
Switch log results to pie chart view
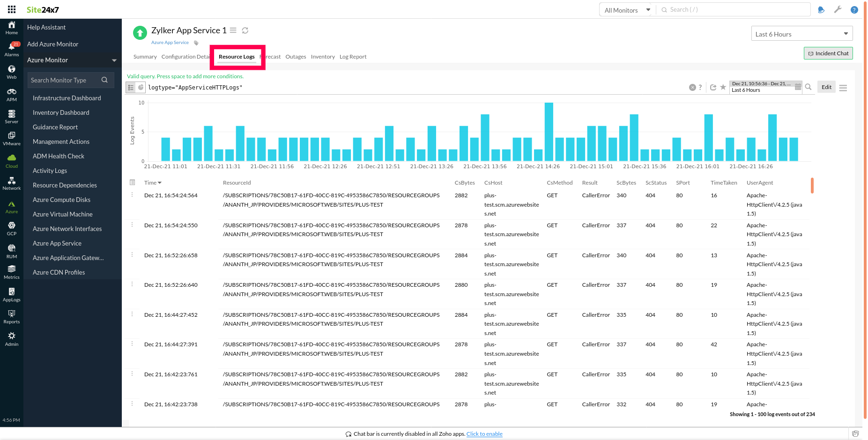click(141, 87)
